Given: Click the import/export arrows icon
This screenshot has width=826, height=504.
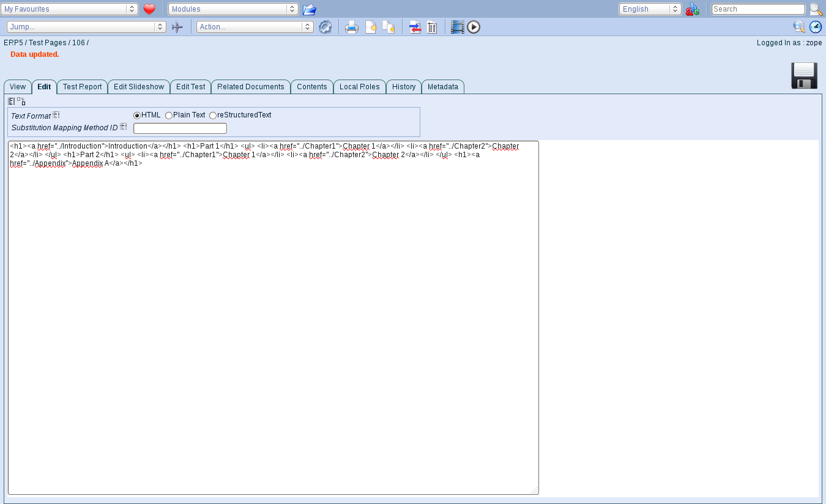Looking at the screenshot, I should click(x=415, y=27).
